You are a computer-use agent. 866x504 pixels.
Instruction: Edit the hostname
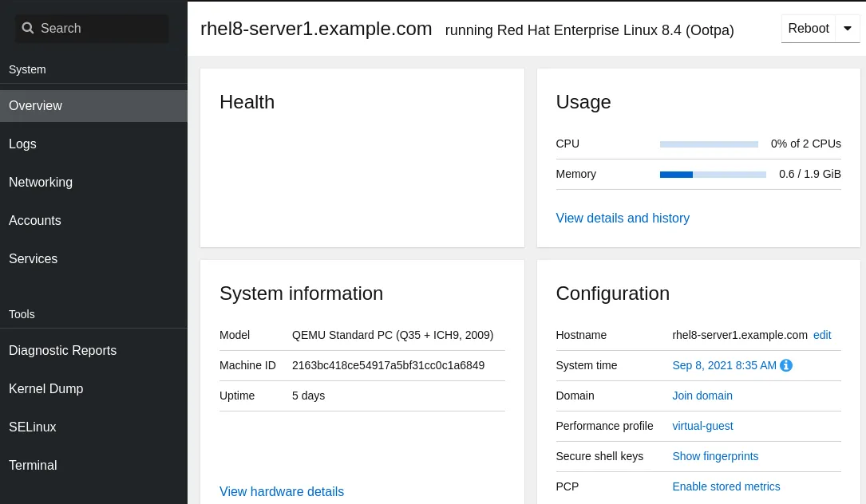tap(822, 335)
